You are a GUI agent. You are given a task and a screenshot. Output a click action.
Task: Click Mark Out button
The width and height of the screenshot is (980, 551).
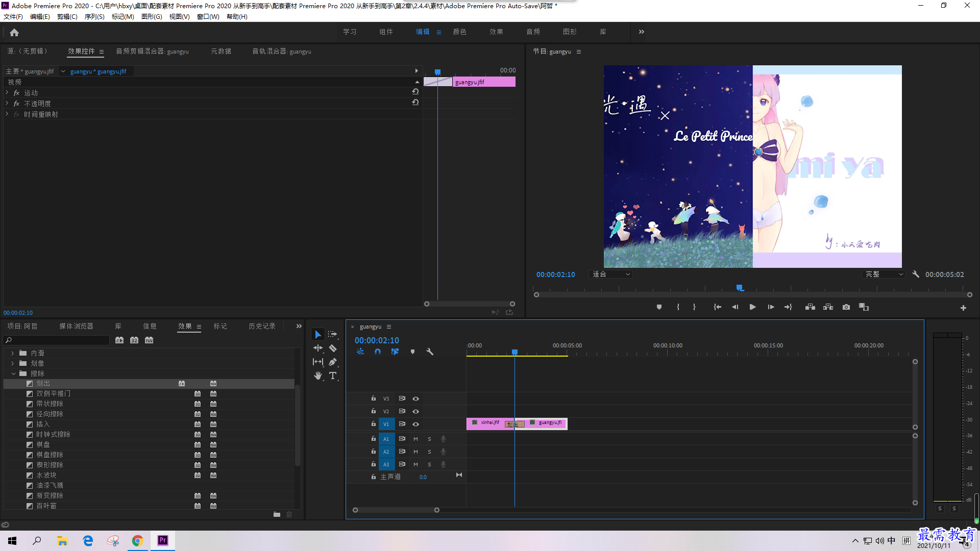(x=694, y=307)
